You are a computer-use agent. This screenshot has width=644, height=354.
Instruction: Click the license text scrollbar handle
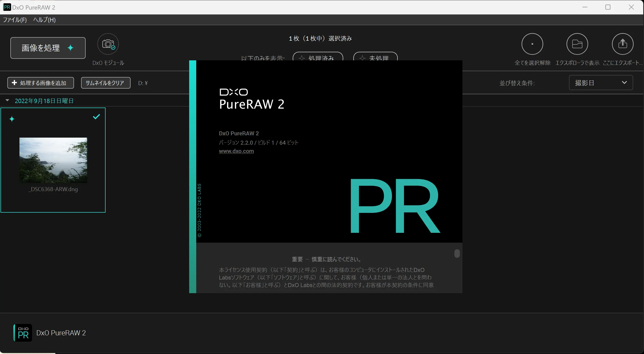(457, 254)
